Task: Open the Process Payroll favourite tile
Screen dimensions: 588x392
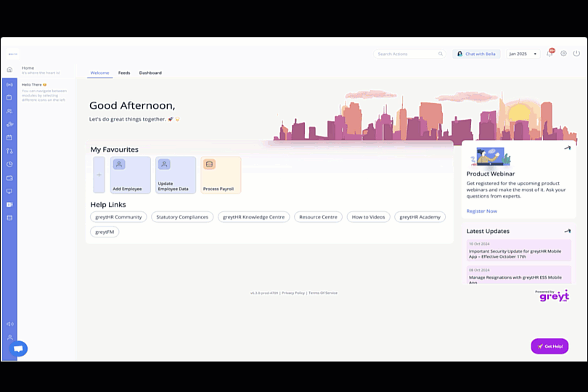Action: pos(221,175)
